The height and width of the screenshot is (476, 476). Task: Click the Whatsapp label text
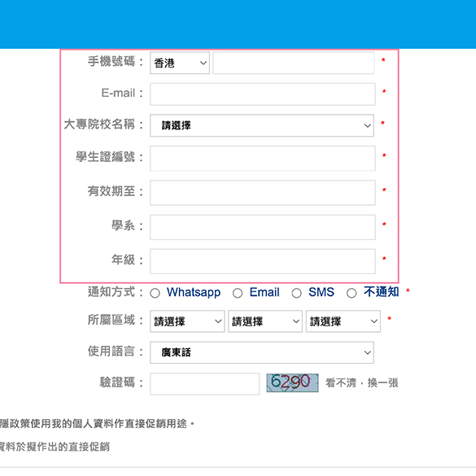194,292
